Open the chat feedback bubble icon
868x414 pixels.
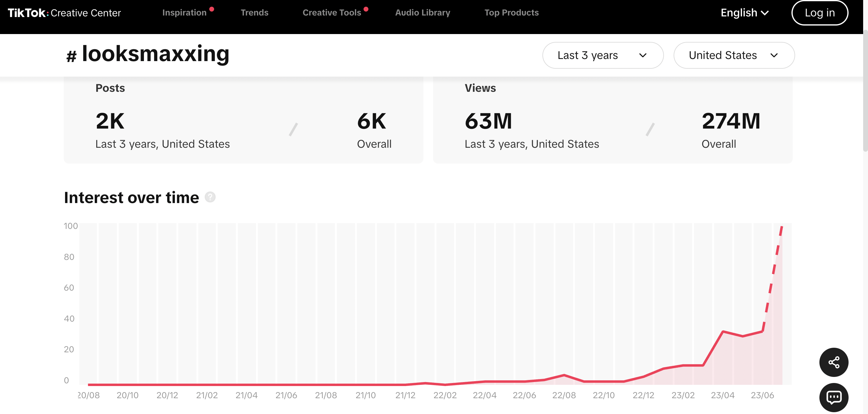coord(834,397)
